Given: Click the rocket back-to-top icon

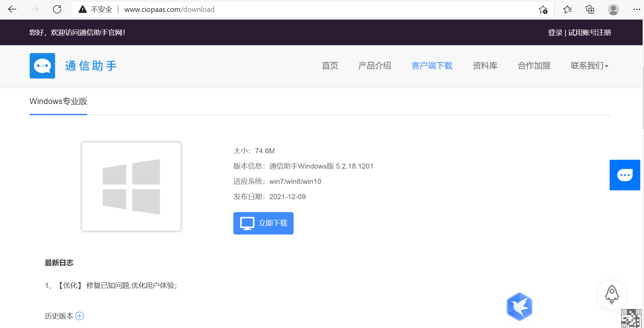Looking at the screenshot, I should [x=612, y=294].
